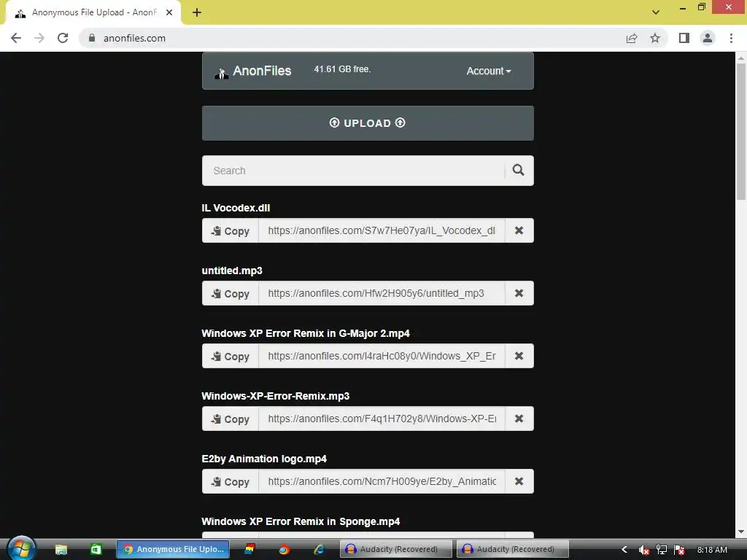
Task: Select the Anonymous File Upload tab
Action: (x=93, y=12)
